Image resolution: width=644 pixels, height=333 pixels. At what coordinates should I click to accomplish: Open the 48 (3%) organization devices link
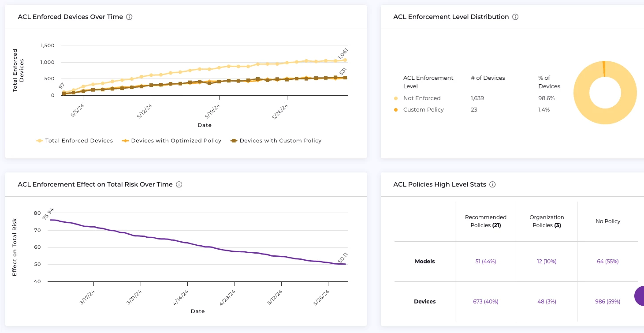pos(547,302)
